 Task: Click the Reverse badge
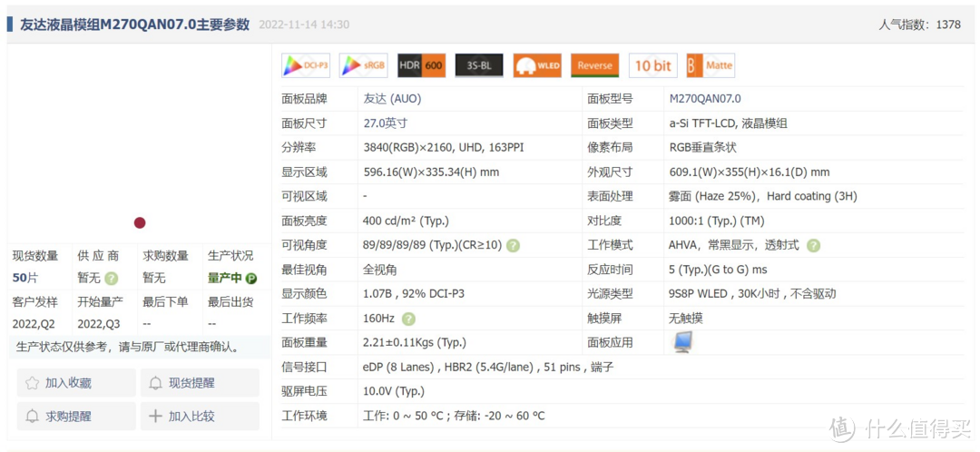point(595,65)
